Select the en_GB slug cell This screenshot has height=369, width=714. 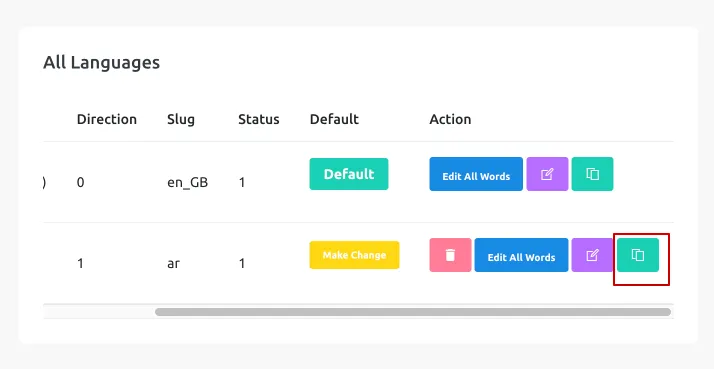click(188, 182)
